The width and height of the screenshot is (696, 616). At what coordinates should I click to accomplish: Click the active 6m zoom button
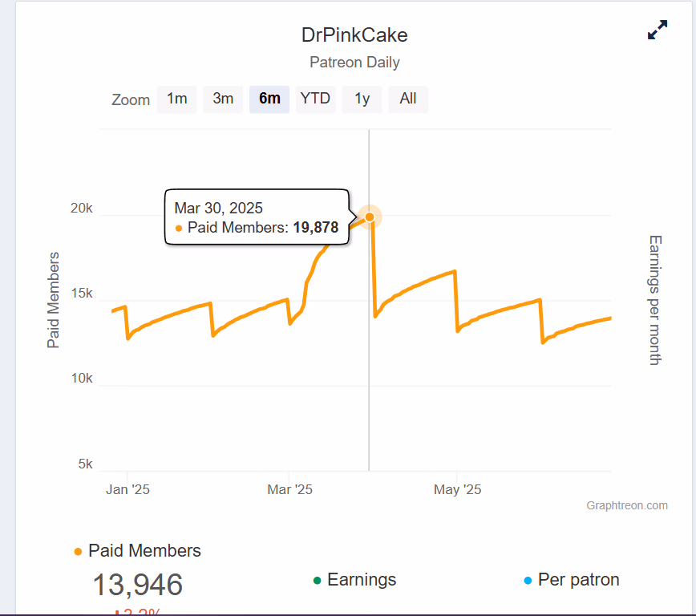(269, 99)
